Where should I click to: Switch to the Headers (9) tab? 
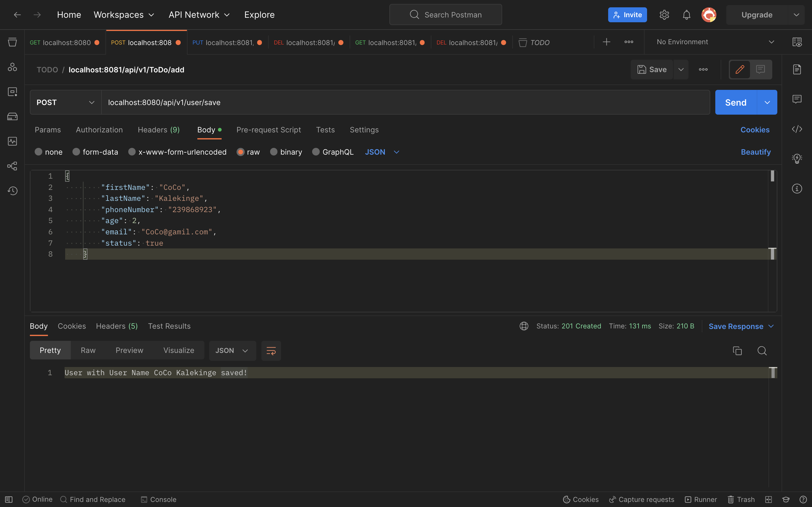pyautogui.click(x=158, y=130)
